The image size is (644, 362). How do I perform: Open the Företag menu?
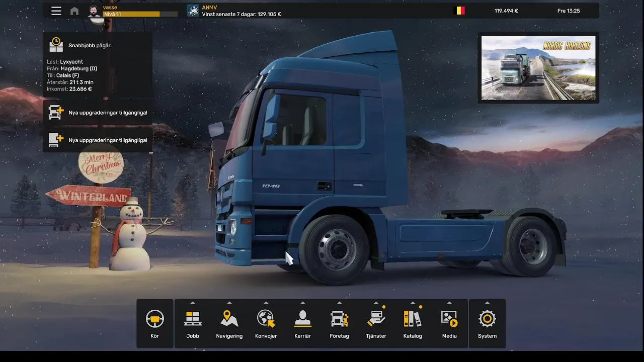pyautogui.click(x=339, y=324)
